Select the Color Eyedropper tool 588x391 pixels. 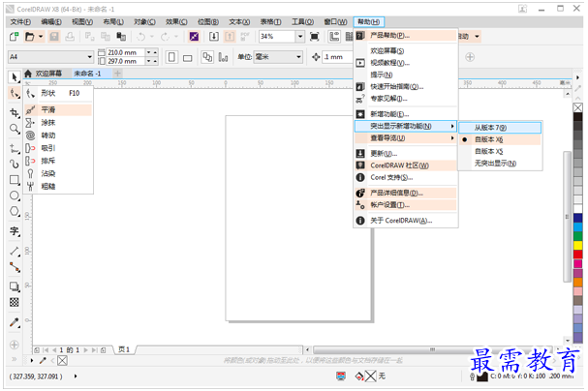pyautogui.click(x=15, y=322)
